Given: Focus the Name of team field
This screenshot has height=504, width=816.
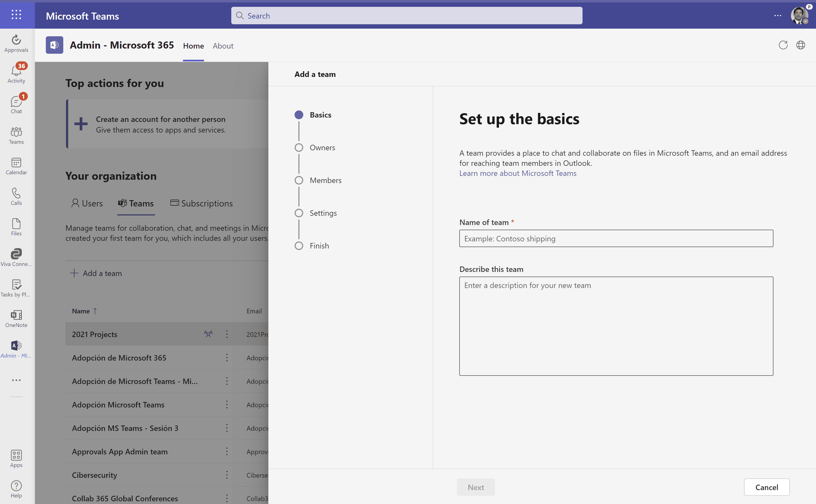Looking at the screenshot, I should point(616,239).
